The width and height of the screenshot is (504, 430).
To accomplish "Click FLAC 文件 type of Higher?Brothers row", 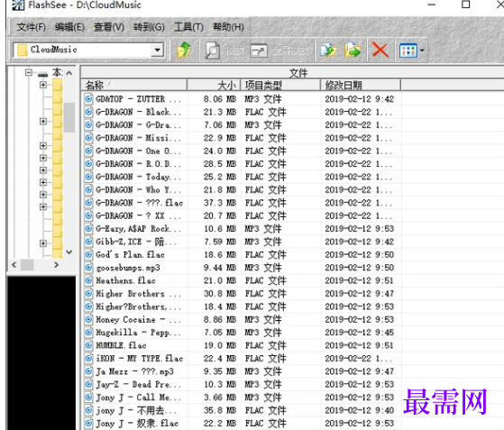I will pyautogui.click(x=265, y=306).
